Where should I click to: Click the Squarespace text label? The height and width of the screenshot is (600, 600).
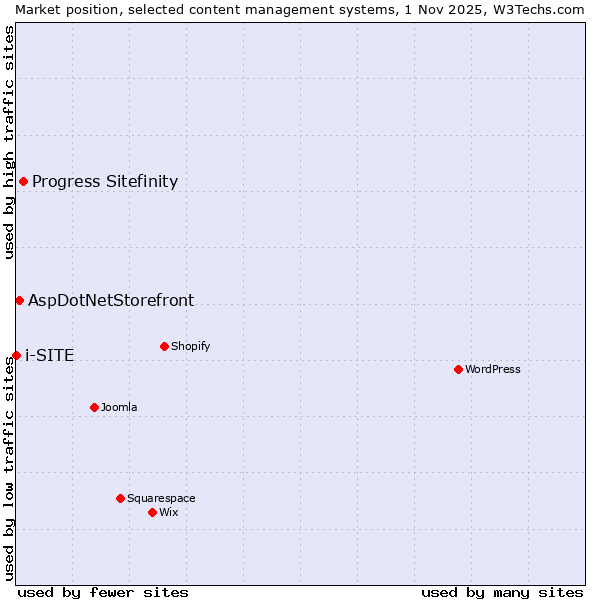tap(161, 498)
